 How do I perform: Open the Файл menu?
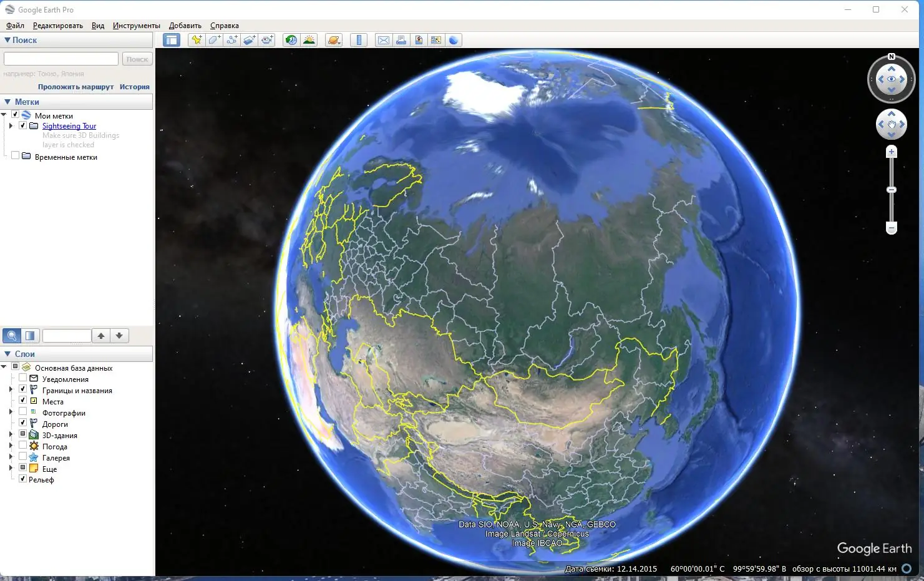click(14, 26)
